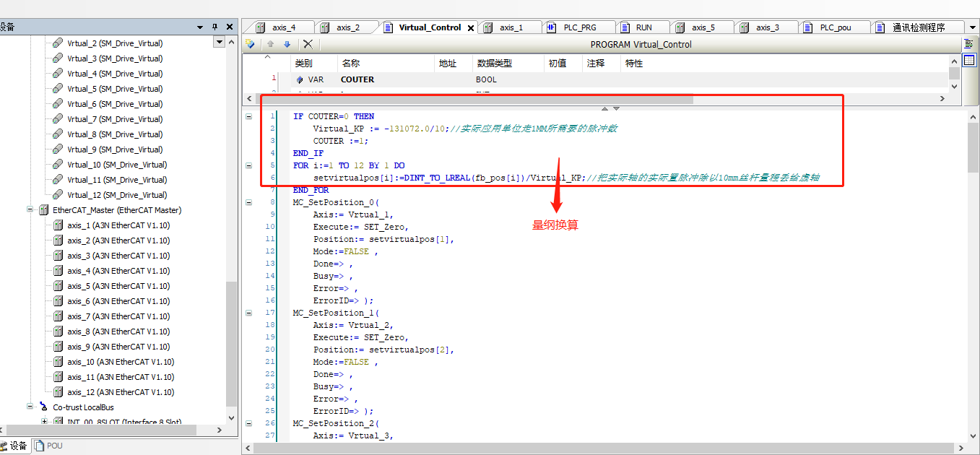This screenshot has width=980, height=455.
Task: Collapse the MC_SetPosition_1 call at line 17
Action: [x=248, y=313]
